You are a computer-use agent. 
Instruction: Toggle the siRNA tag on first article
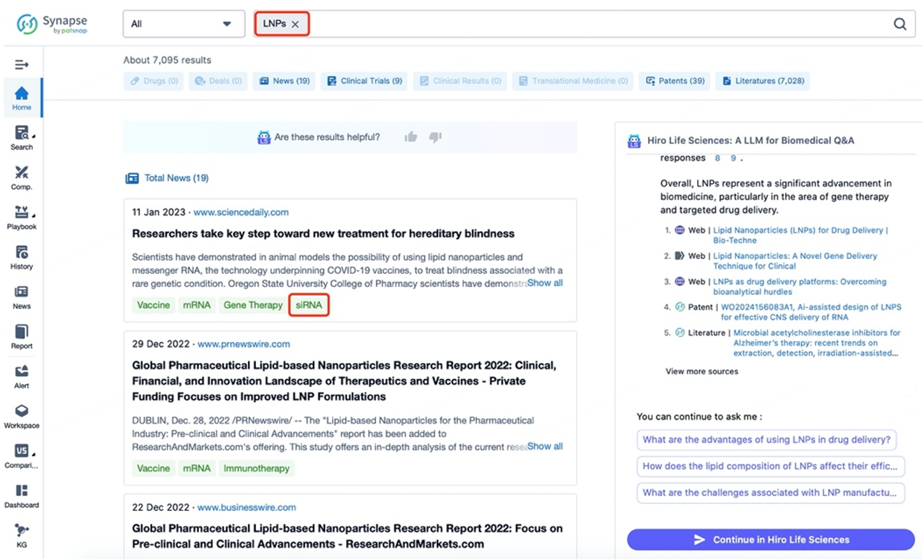tap(309, 305)
